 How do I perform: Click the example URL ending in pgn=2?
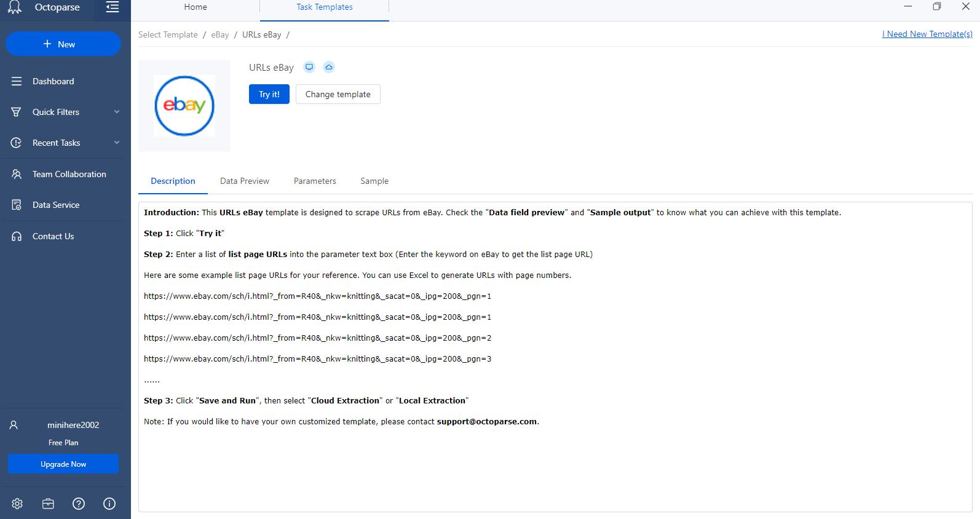pos(318,338)
